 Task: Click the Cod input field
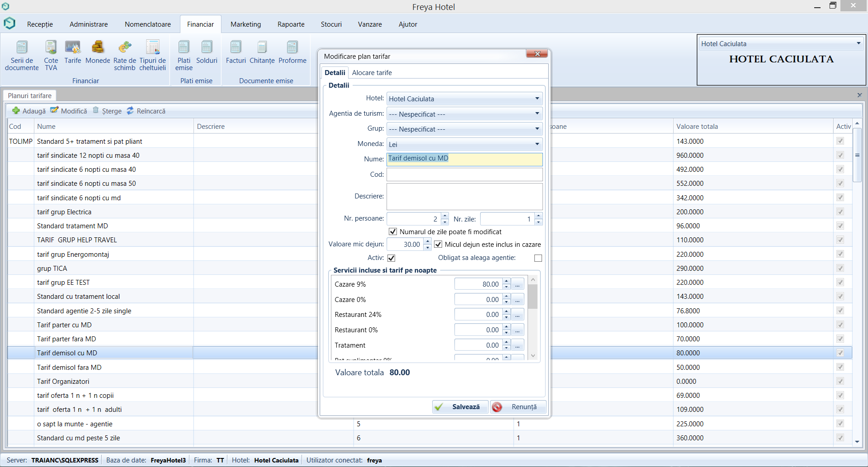(464, 175)
